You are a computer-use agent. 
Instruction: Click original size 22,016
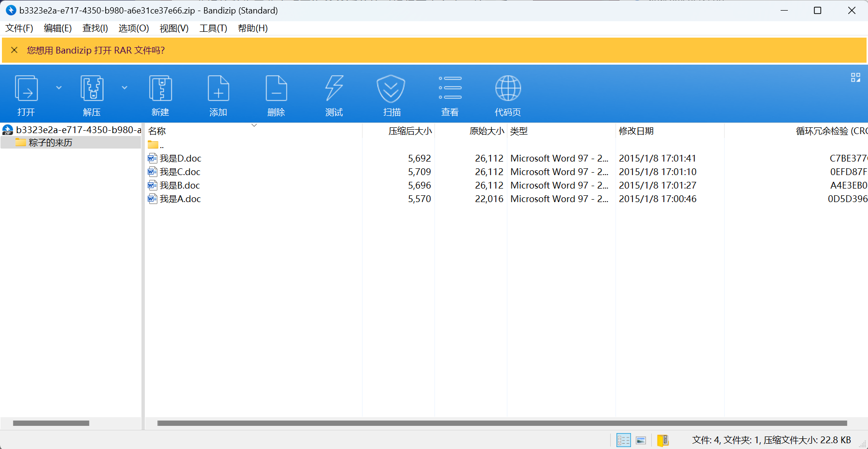coord(489,199)
